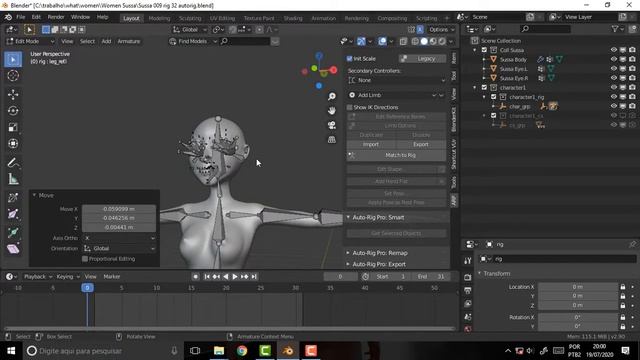
Task: Toggle the camera view icon
Action: click(332, 125)
